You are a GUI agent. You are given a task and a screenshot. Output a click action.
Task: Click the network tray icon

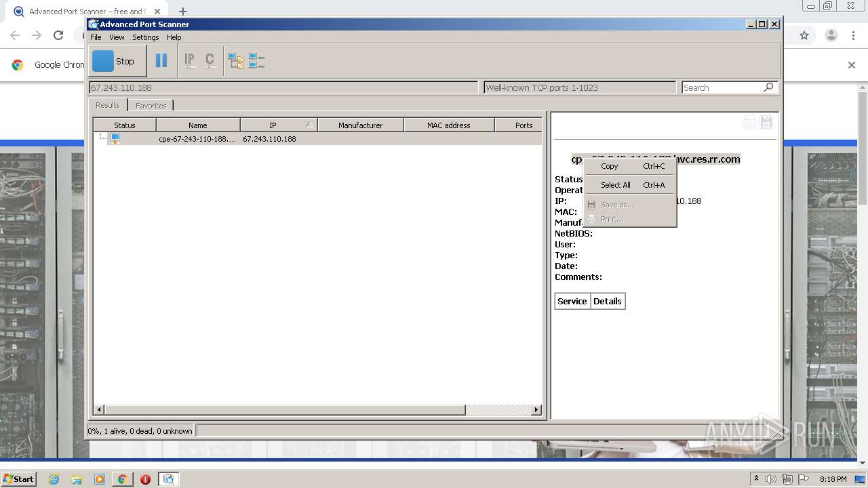point(787,479)
